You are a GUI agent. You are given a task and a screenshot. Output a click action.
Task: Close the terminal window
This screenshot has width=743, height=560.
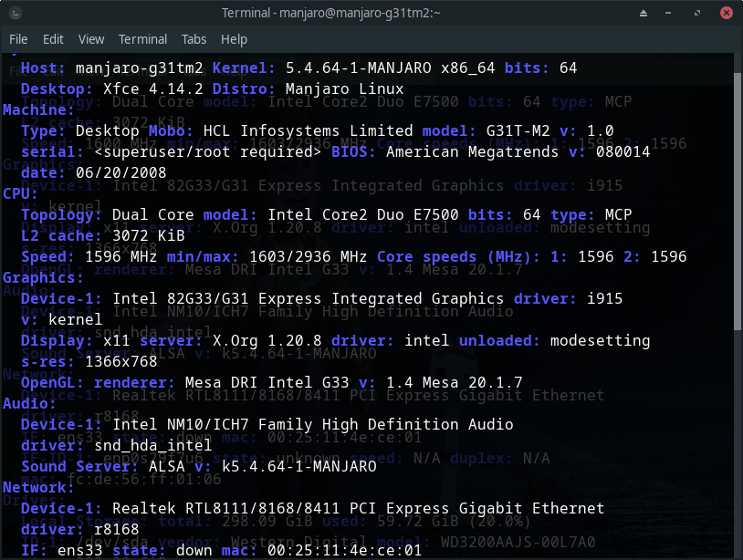tap(726, 13)
